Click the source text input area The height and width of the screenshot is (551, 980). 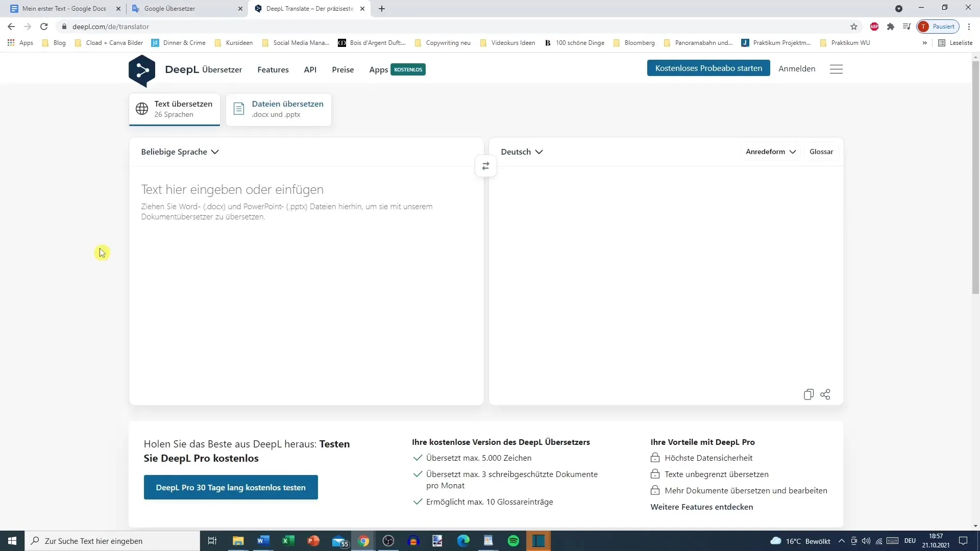(306, 286)
